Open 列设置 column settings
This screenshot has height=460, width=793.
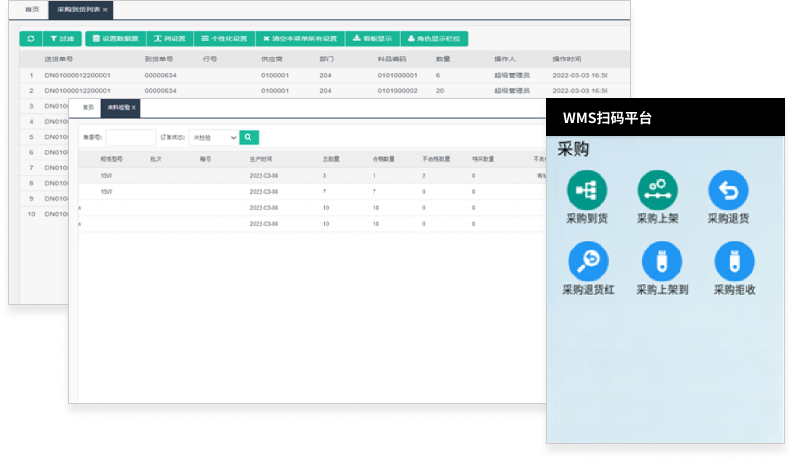pyautogui.click(x=168, y=39)
